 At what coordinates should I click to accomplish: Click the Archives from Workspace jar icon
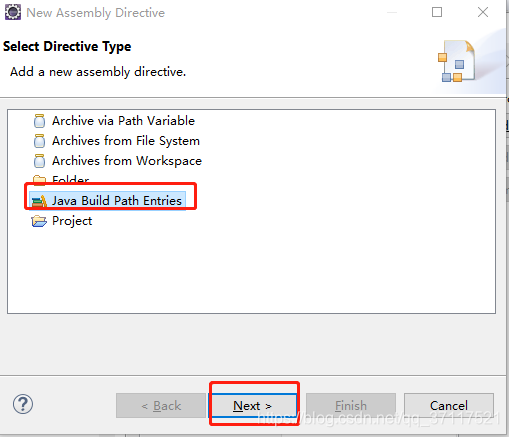coord(39,161)
